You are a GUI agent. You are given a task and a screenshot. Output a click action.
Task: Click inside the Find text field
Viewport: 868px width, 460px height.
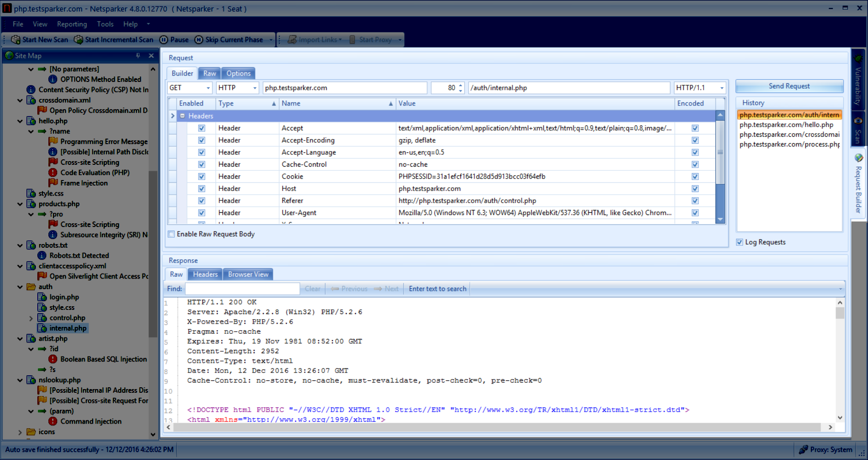[242, 289]
